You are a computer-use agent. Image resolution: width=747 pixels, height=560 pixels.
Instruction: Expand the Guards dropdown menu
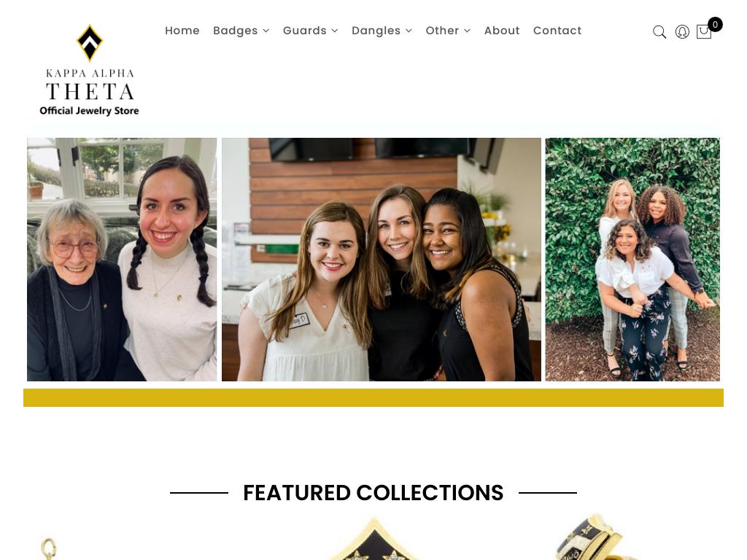tap(311, 31)
